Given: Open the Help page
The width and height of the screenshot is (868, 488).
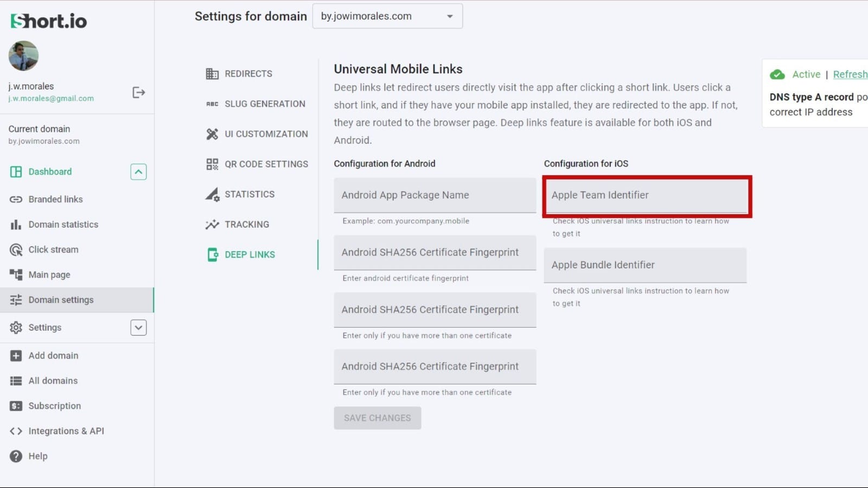Looking at the screenshot, I should [x=38, y=457].
